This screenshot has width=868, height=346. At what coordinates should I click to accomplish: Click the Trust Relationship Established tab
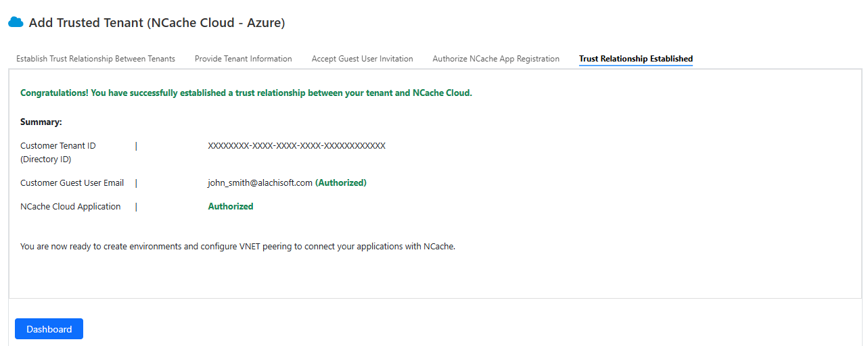(x=636, y=59)
